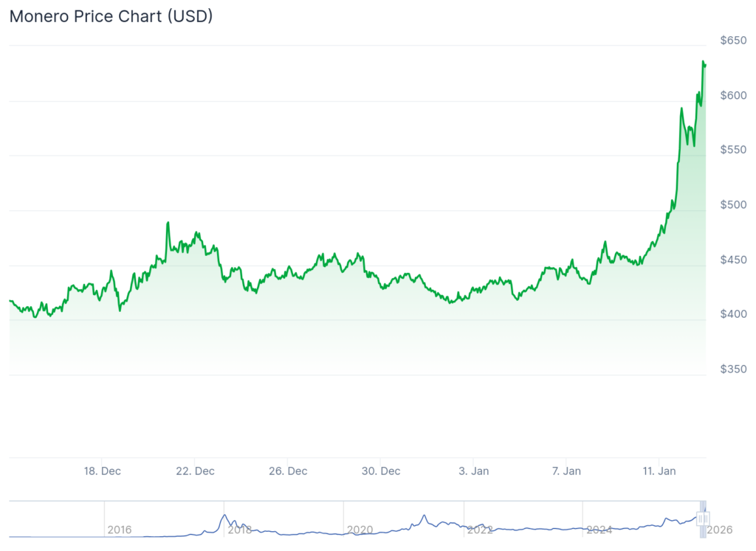Screen dimensions: 756x551
Task: Click the $400 price axis label
Action: (x=734, y=314)
